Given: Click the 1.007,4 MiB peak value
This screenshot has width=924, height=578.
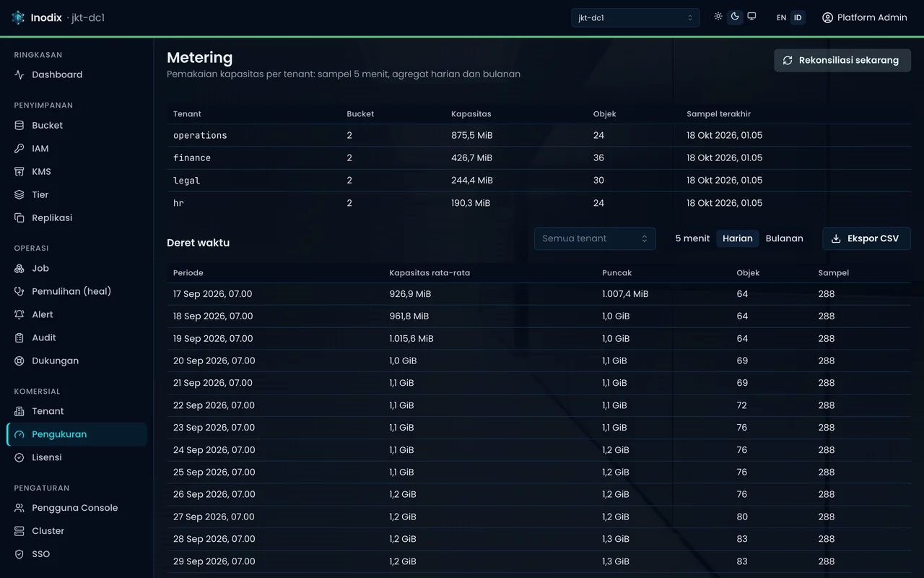Looking at the screenshot, I should click(625, 294).
